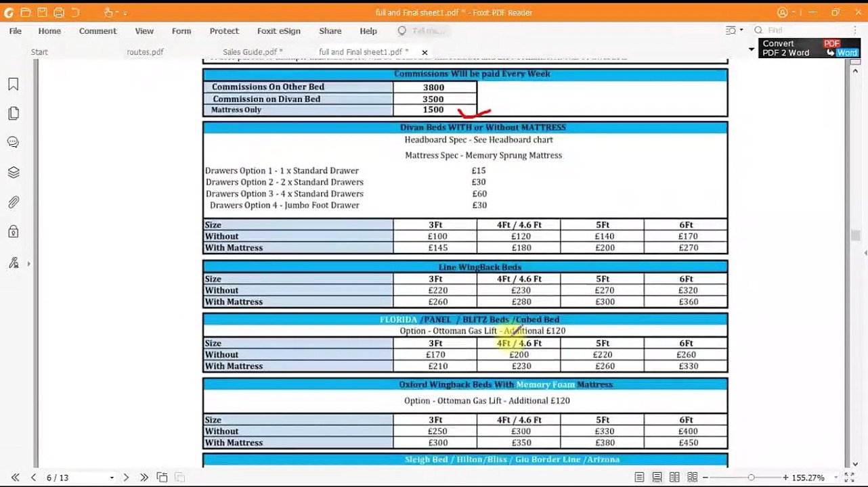Click the Undo arrow icon
The height and width of the screenshot is (487, 868).
pos(74,12)
